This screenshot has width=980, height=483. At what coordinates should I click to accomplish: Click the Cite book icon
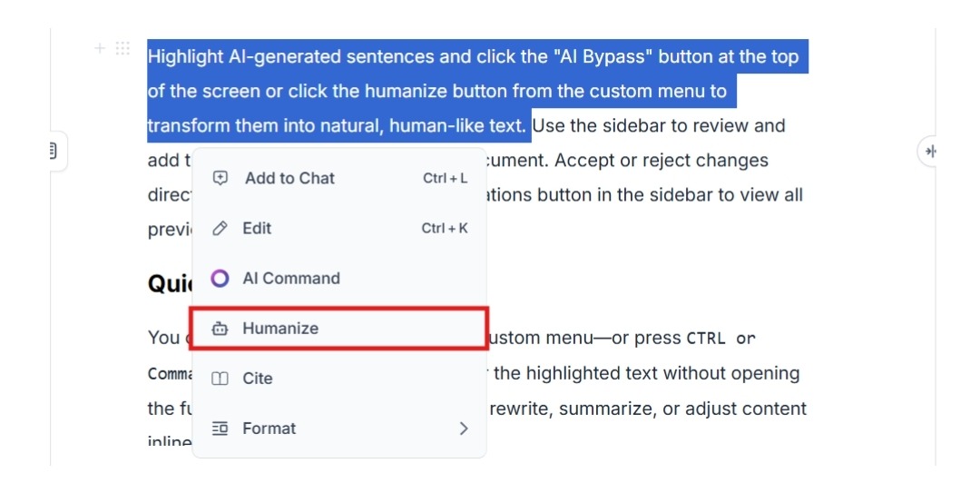tap(220, 379)
